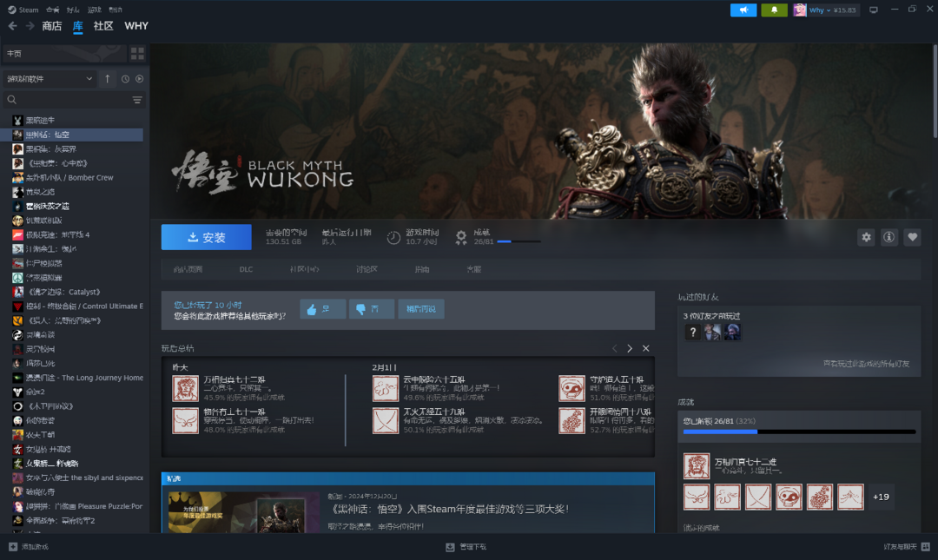Click the 主页 home button in the sidebar
Image resolution: width=938 pixels, height=560 pixels.
pyautogui.click(x=64, y=54)
